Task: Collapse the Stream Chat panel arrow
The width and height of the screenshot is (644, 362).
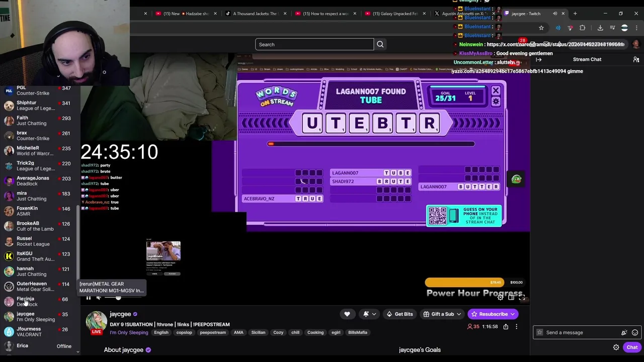Action: point(539,59)
